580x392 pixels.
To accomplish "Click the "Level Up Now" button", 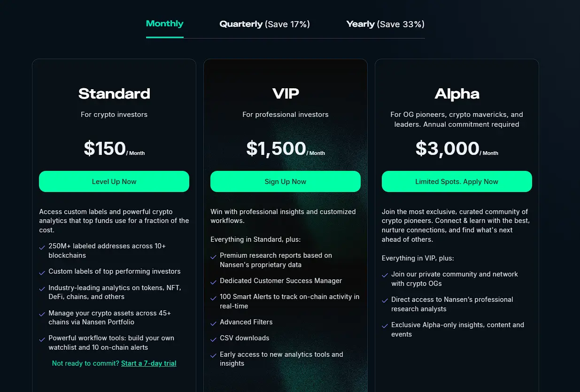I will click(114, 181).
